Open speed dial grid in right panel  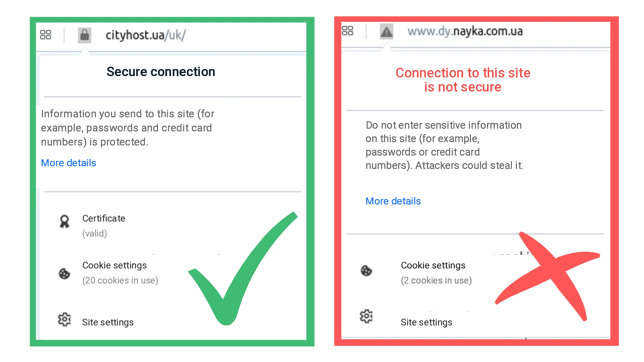(x=347, y=31)
